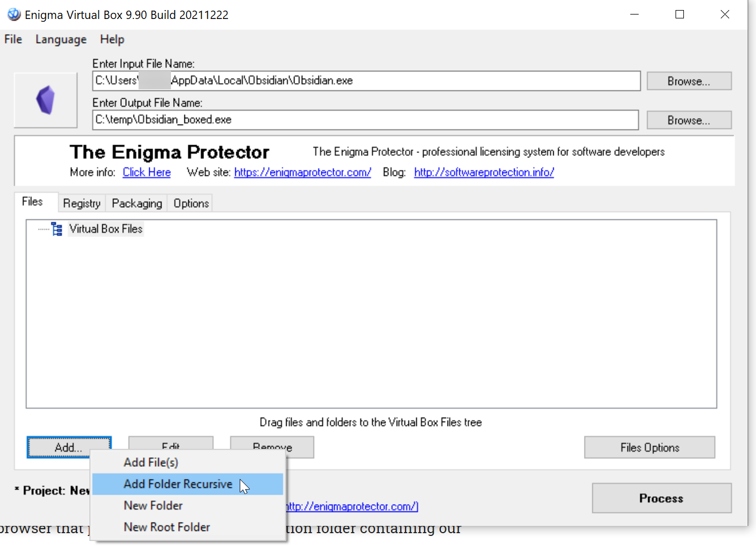Click The Enigma Protector banner title

pos(169,152)
